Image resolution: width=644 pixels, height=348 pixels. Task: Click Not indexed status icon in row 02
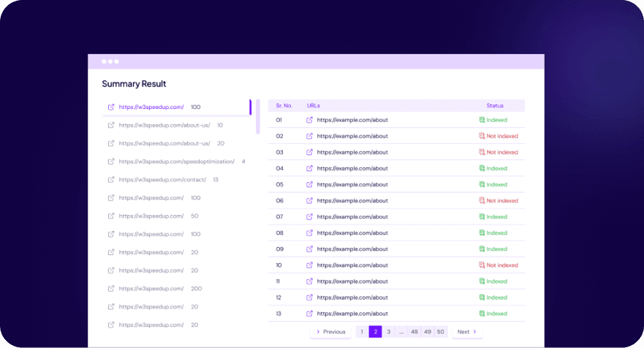point(482,136)
